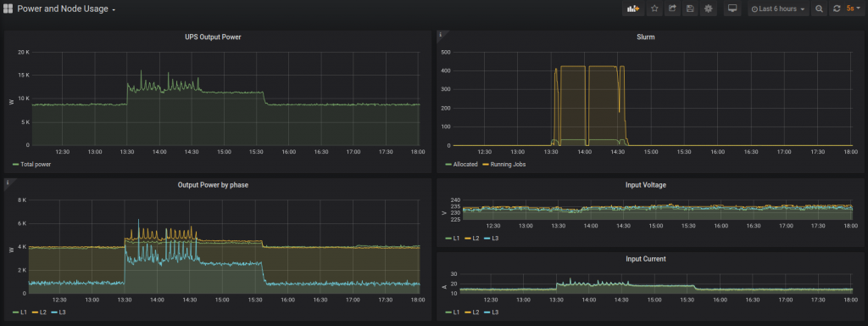The width and height of the screenshot is (868, 326).
Task: Click the Share dashboard icon
Action: 672,8
